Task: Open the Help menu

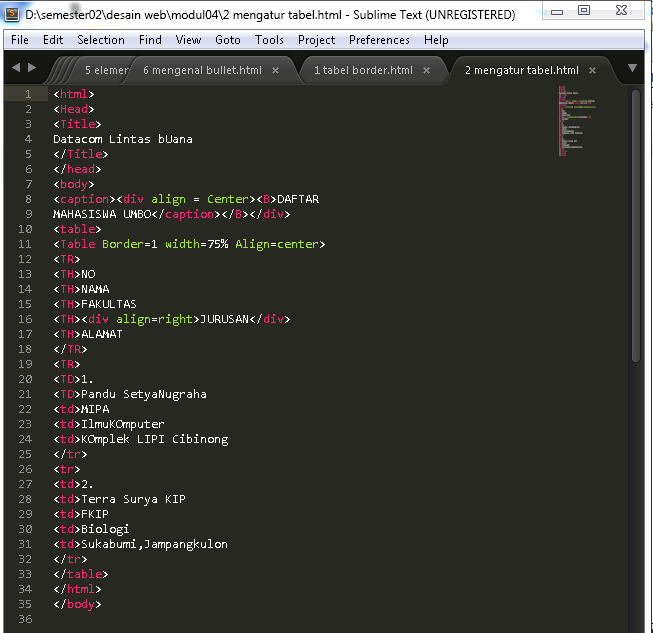Action: (x=436, y=40)
